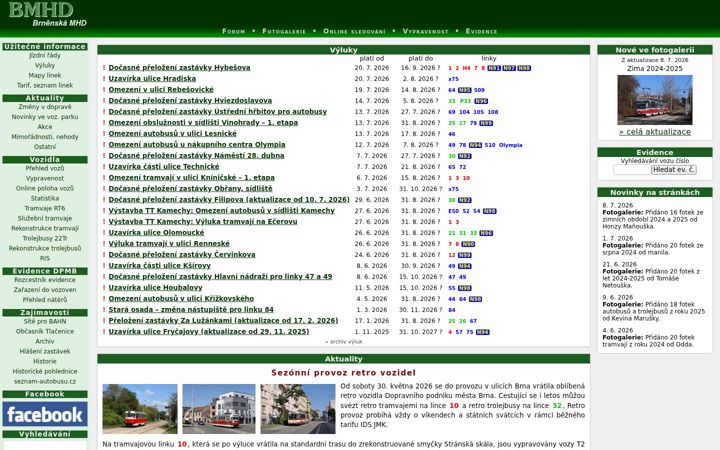Open Rozcestník evidence link
Viewport: 720px width, 450px height.
(x=45, y=280)
